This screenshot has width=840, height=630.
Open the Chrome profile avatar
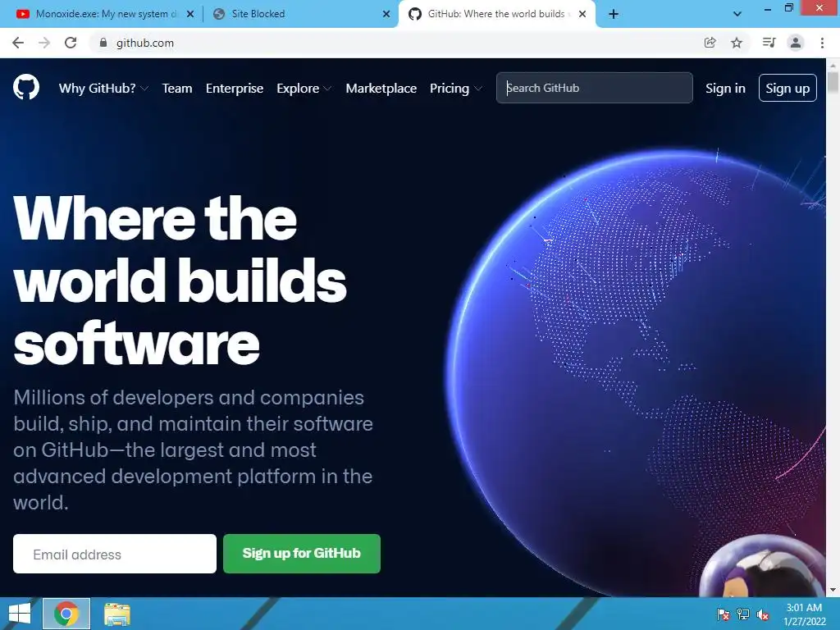(796, 43)
